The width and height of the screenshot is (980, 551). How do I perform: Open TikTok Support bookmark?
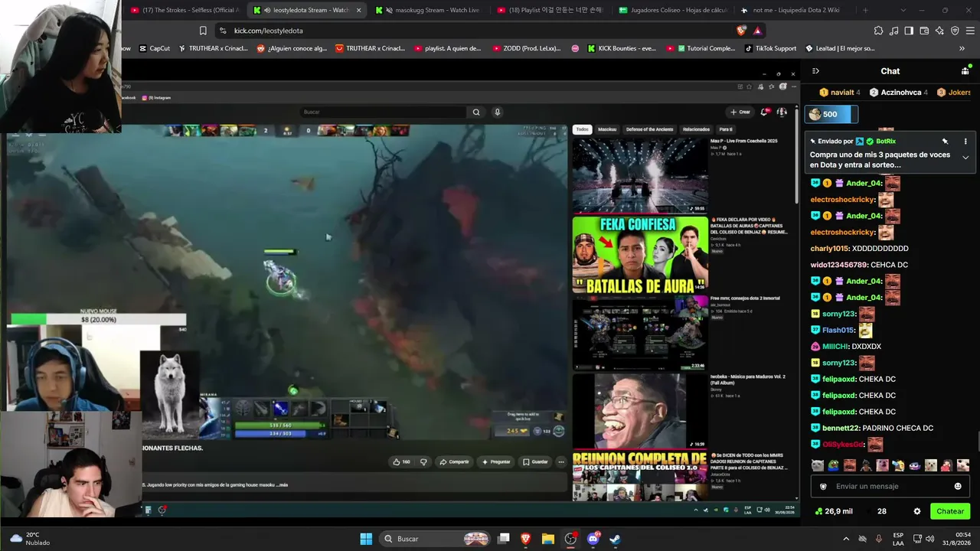coord(770,48)
